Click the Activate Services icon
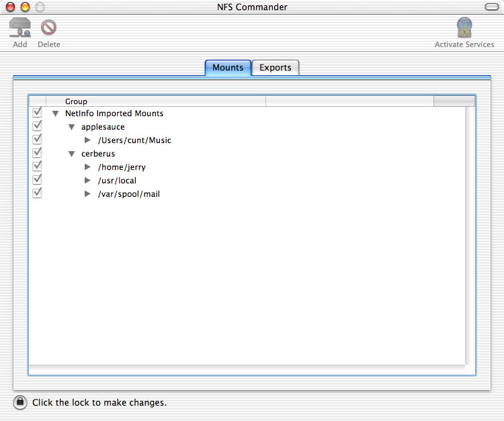Screen dimensions: 504x421 [x=464, y=28]
